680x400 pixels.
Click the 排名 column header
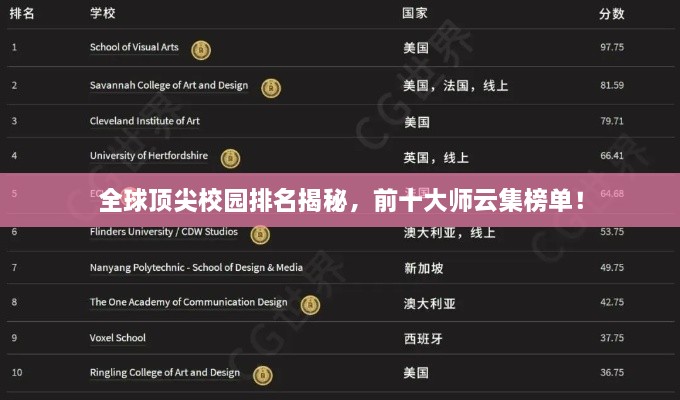click(22, 13)
